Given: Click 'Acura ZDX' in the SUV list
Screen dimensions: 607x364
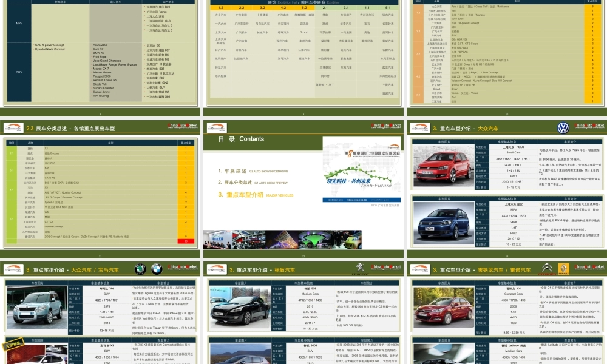Looking at the screenshot, I should [x=100, y=45].
